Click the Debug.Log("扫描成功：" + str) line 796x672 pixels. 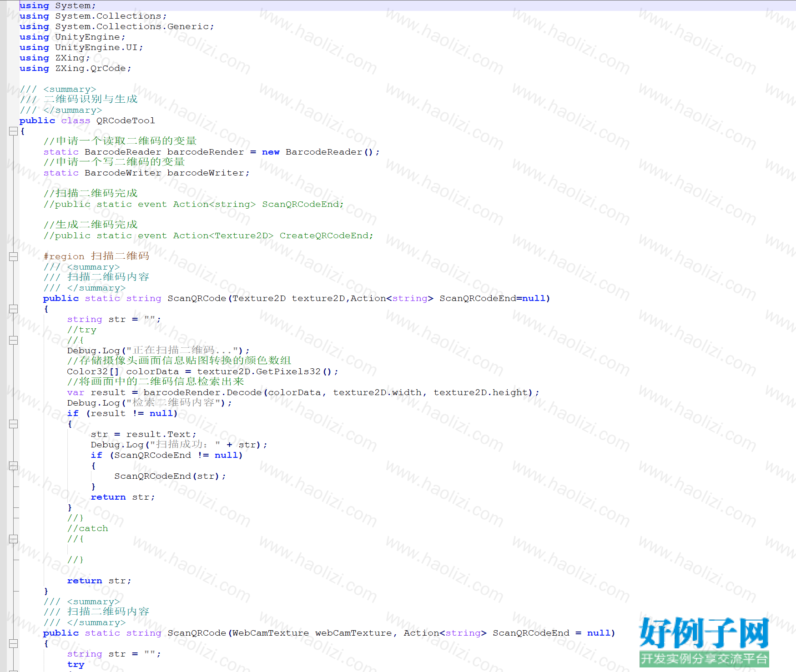179,445
